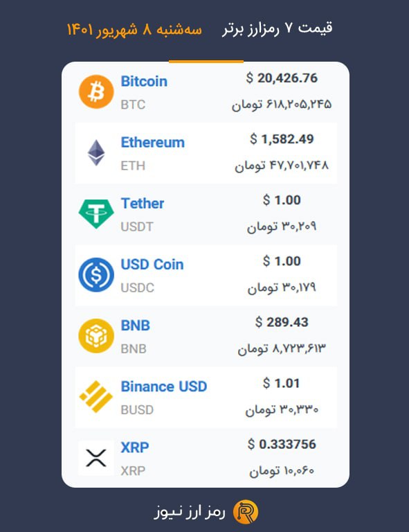Click the green Tether logo icon
The image size is (409, 532).
click(x=96, y=214)
